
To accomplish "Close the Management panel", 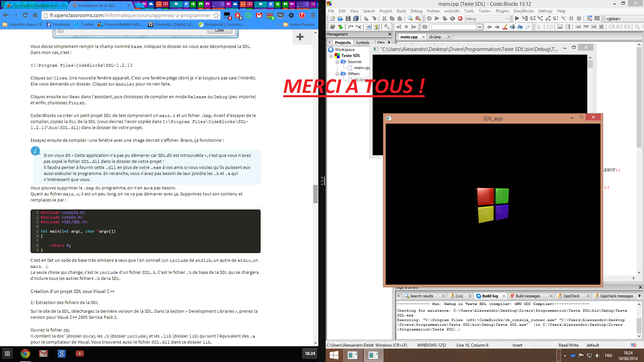I will (x=390, y=34).
